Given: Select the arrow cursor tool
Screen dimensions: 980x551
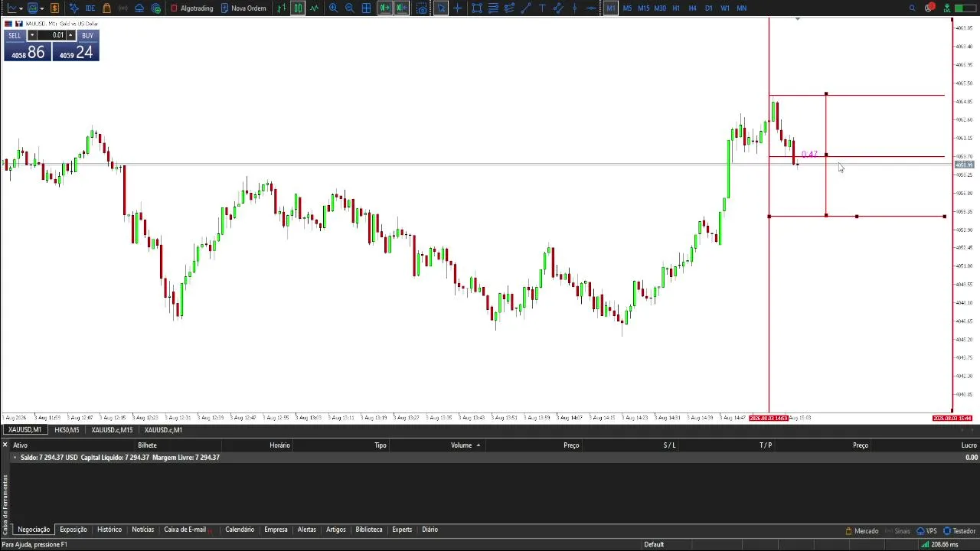Looking at the screenshot, I should tap(441, 8).
